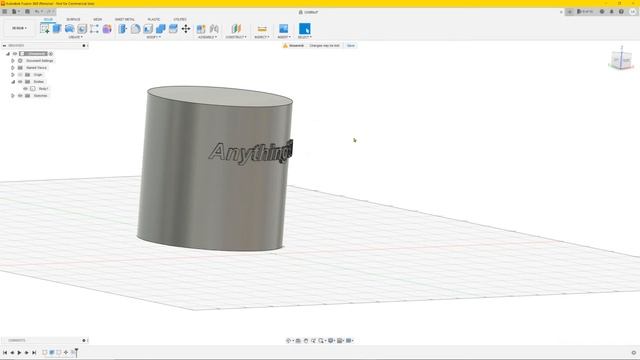The height and width of the screenshot is (360, 640).
Task: Click the Undo arrow
Action: pos(38,12)
